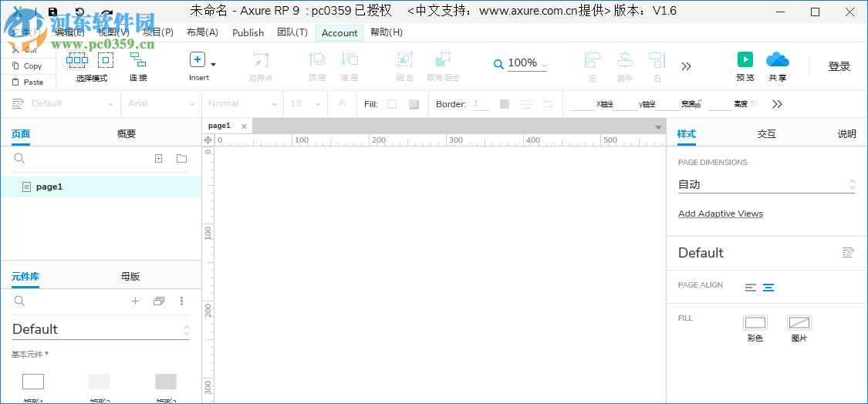Click the Share (共享) cloud icon

pyautogui.click(x=777, y=59)
